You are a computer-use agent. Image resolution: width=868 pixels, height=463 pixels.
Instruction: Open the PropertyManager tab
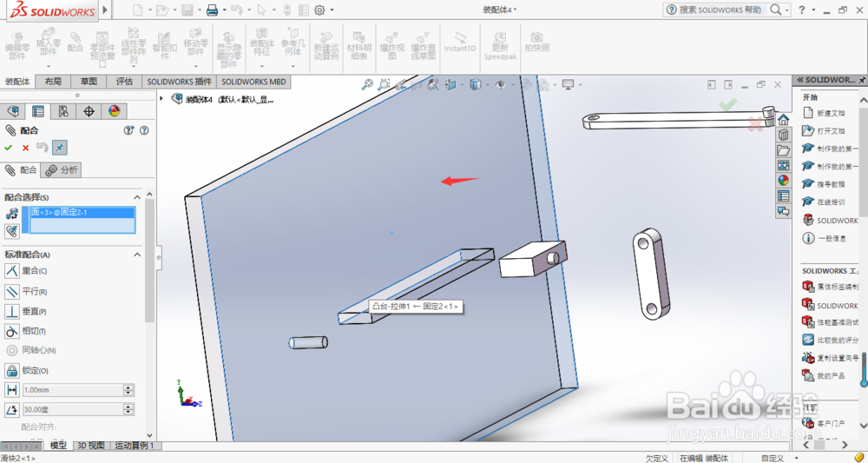click(x=37, y=111)
